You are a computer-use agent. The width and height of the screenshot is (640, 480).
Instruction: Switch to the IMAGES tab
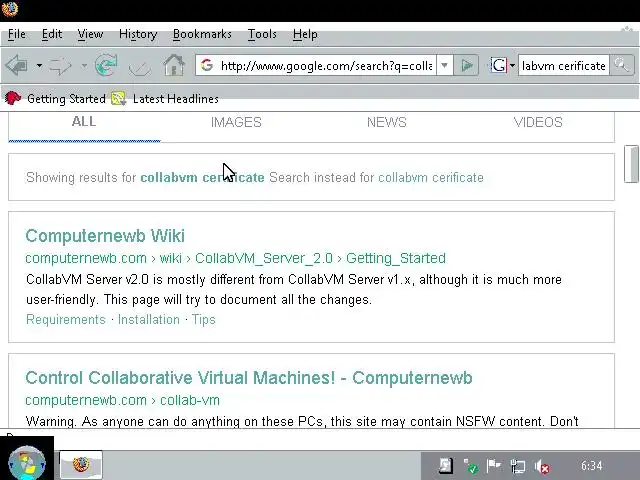coord(236,122)
